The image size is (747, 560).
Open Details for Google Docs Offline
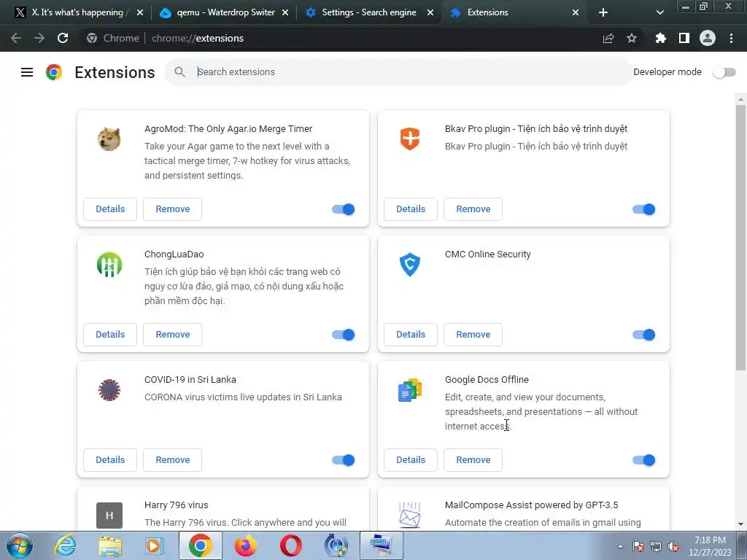pos(411,459)
